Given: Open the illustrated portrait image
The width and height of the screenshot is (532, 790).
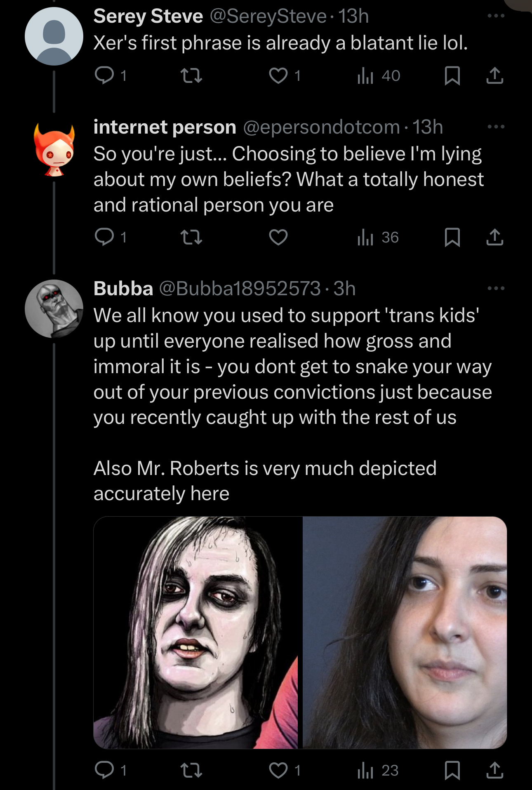Looking at the screenshot, I should click(196, 632).
